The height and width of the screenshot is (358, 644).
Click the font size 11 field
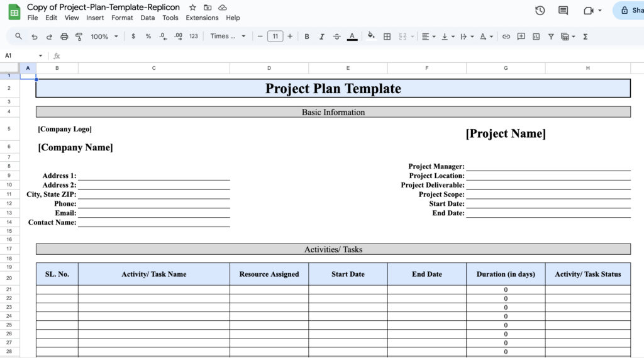(x=275, y=36)
